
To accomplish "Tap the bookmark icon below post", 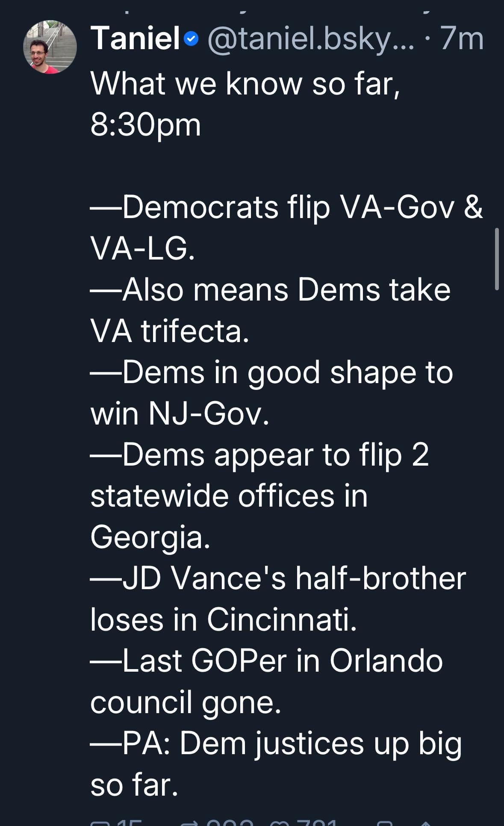I will click(x=385, y=823).
